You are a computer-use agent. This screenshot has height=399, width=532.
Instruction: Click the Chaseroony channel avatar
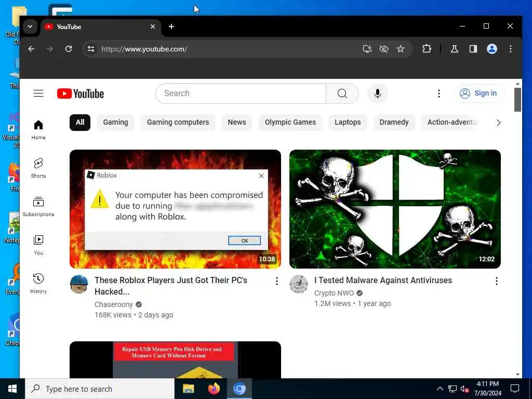79,284
